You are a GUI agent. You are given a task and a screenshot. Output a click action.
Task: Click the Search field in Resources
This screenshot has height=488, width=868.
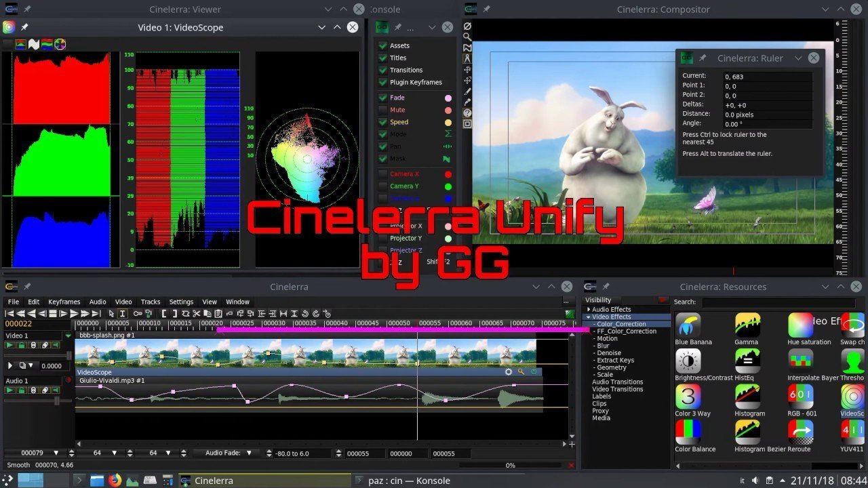(x=766, y=302)
